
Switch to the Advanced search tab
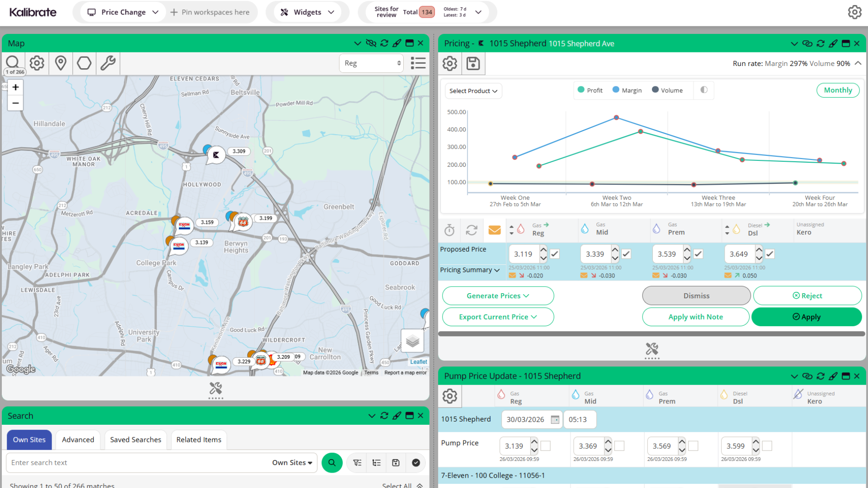(78, 440)
